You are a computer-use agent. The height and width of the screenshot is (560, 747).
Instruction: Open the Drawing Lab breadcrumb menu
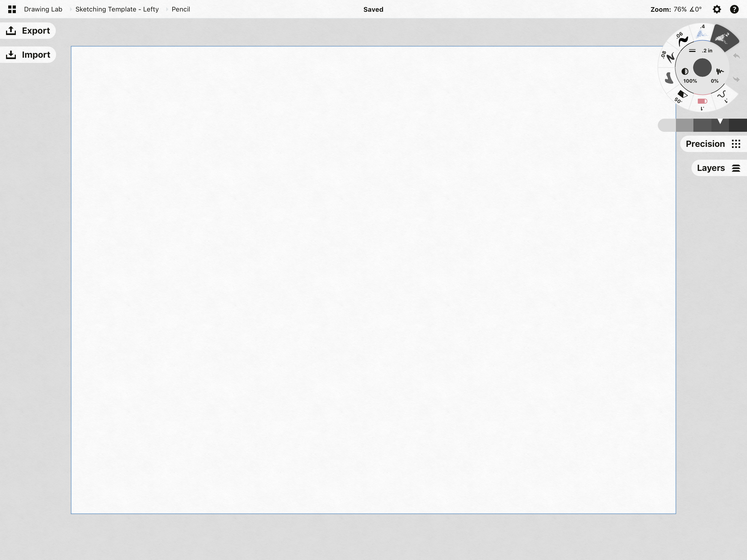pyautogui.click(x=43, y=9)
